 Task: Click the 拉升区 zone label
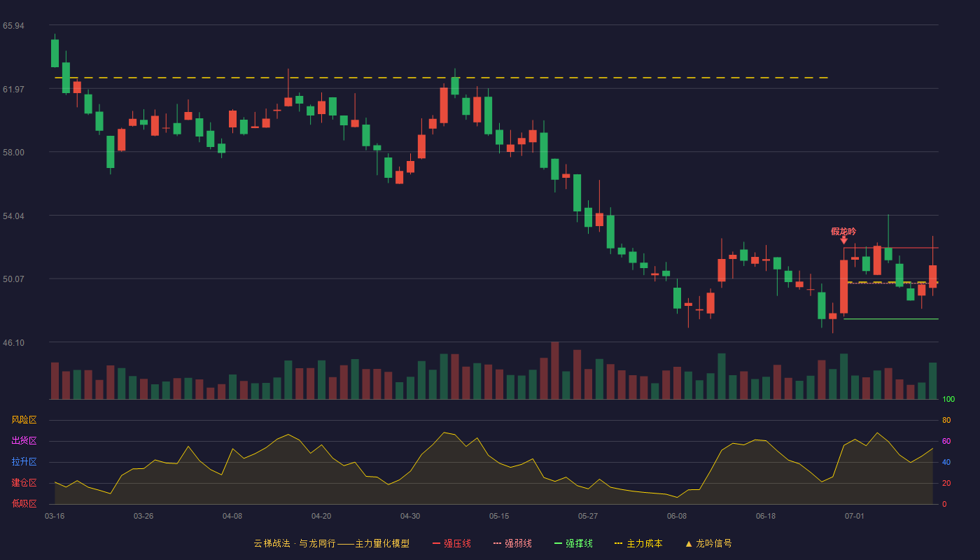[24, 462]
